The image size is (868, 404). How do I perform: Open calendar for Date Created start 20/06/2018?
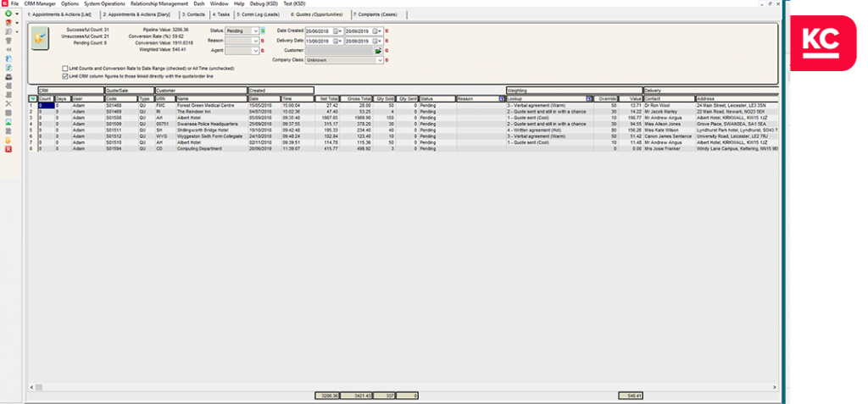tap(337, 31)
